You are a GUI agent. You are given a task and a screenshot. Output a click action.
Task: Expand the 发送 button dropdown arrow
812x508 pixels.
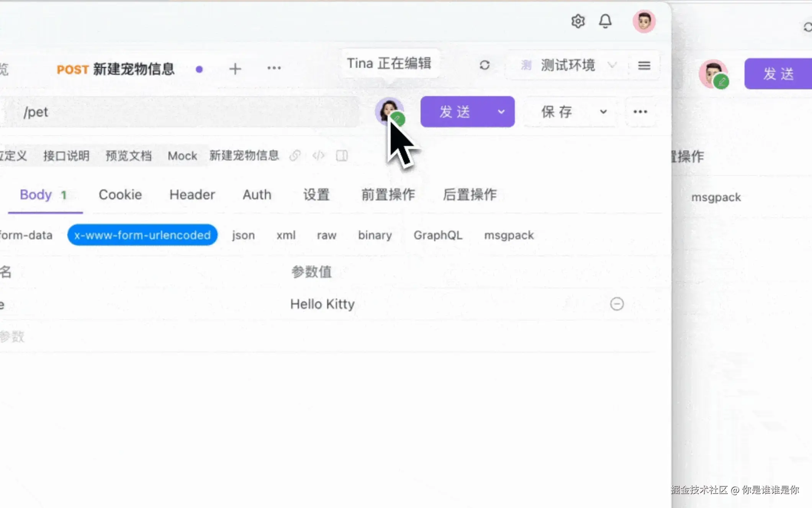(x=502, y=112)
